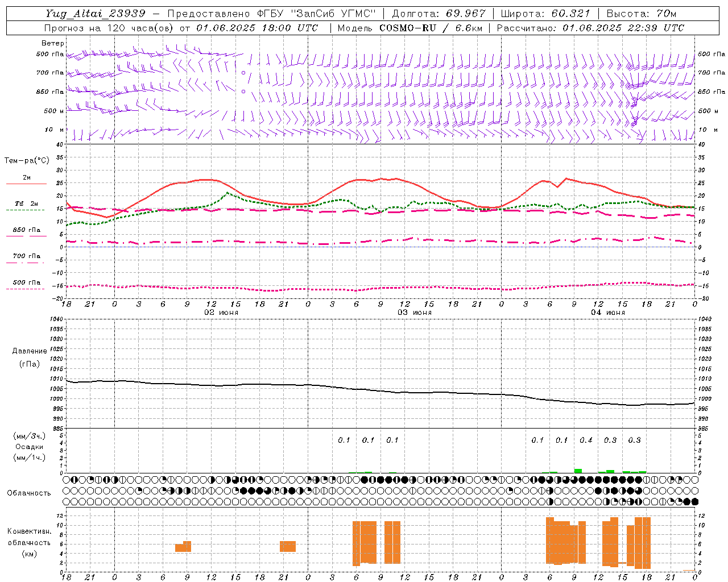This screenshot has width=728, height=582.
Task: Click the Ветер wind panel label
Action: pos(52,43)
